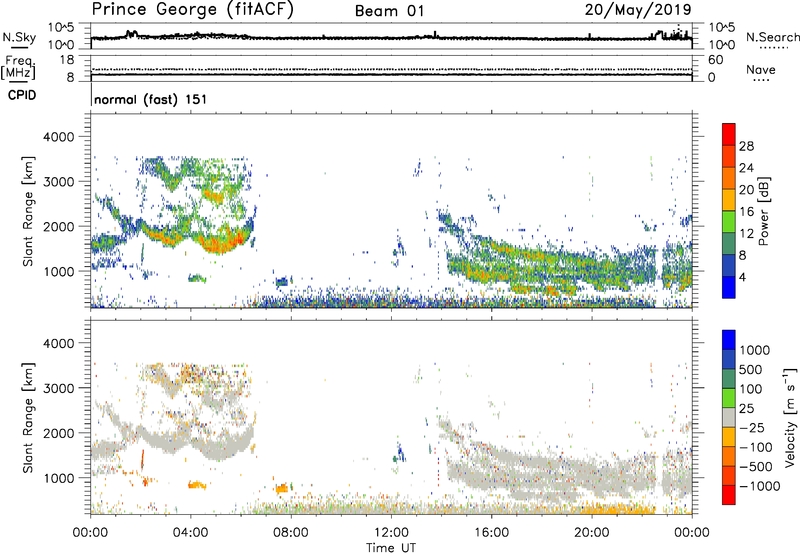Click the '04:00' time axis tick label
800x554 pixels.
click(x=190, y=533)
